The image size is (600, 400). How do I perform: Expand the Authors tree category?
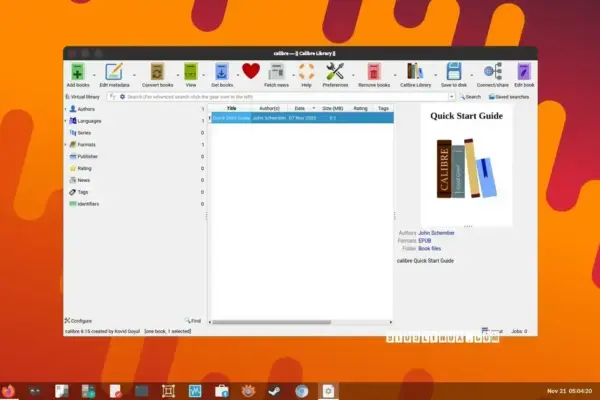tap(65, 109)
